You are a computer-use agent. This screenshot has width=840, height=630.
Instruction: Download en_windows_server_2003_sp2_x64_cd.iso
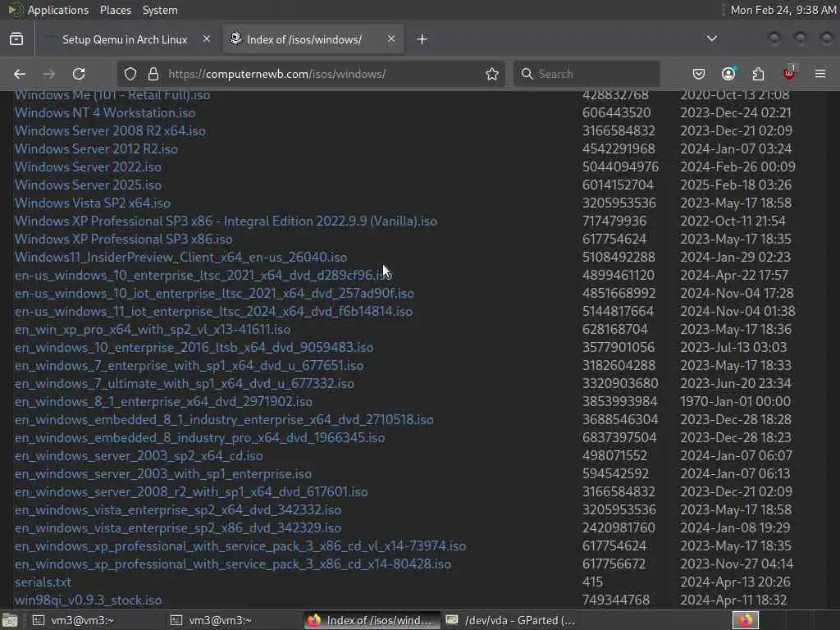pos(139,456)
